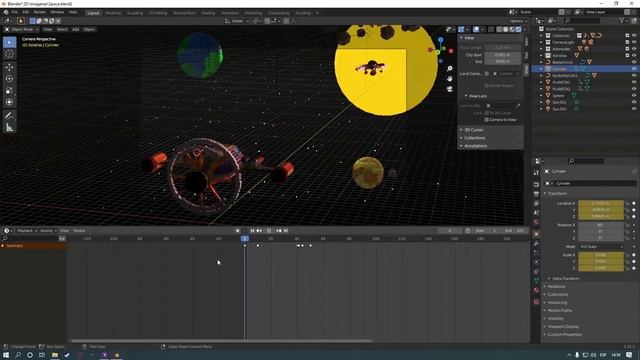The width and height of the screenshot is (640, 360).
Task: Click the timeline horizontal scrollbar
Action: tap(221, 341)
